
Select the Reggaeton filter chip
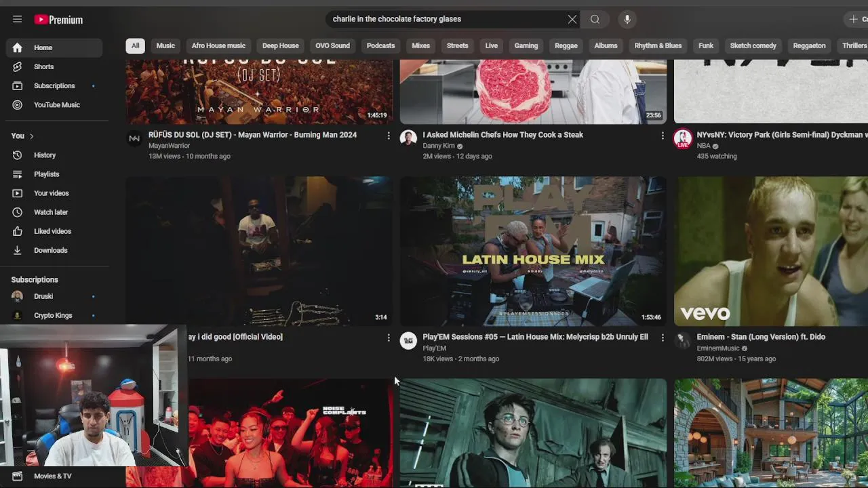coord(809,45)
